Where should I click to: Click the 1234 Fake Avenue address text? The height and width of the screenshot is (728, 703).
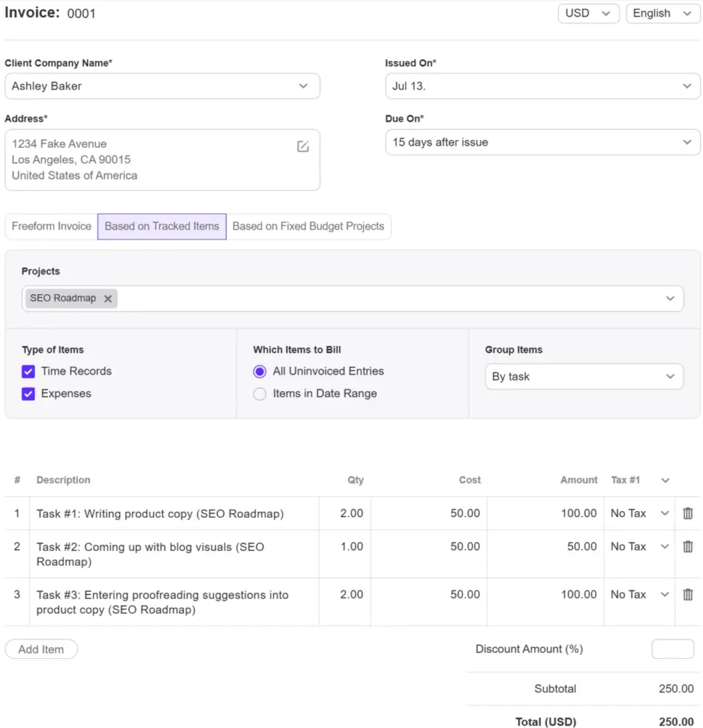(60, 144)
